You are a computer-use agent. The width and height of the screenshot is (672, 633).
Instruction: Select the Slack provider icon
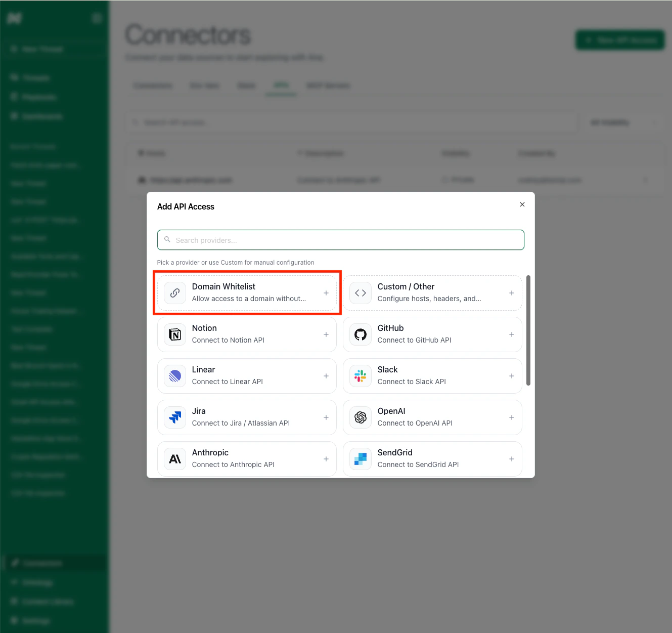[x=360, y=376]
